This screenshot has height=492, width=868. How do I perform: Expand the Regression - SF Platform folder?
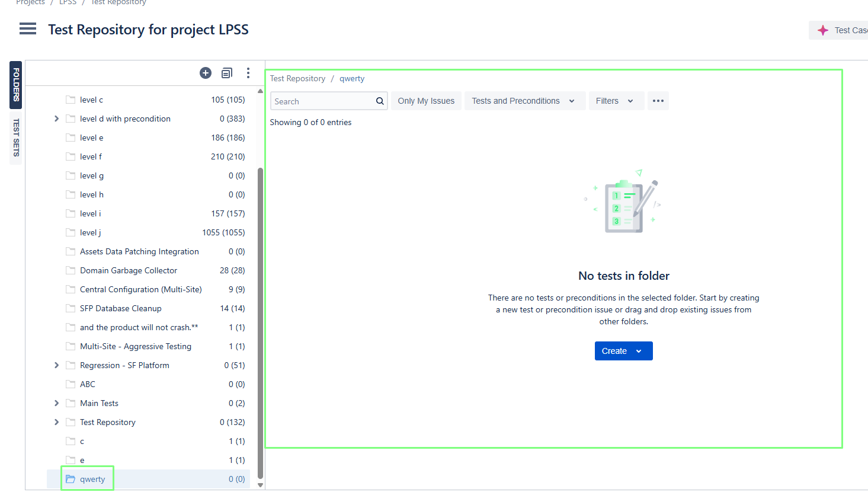[x=56, y=365]
